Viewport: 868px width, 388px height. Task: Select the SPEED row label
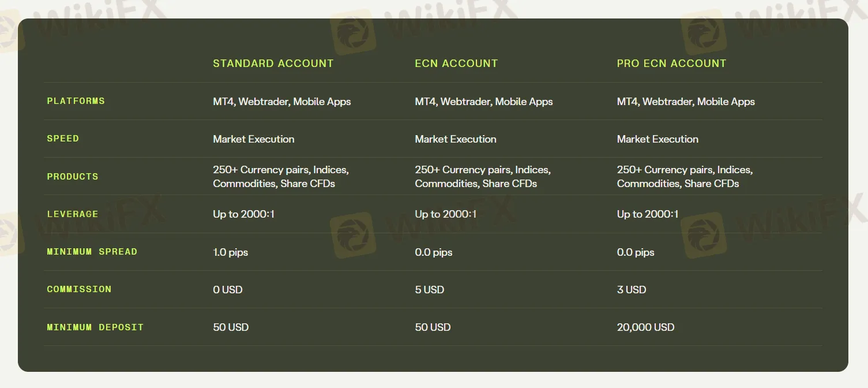(x=63, y=139)
